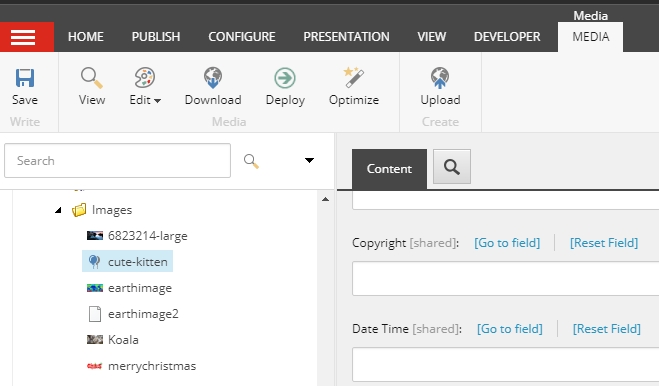Click into the Search input field
659x386 pixels.
pos(117,161)
